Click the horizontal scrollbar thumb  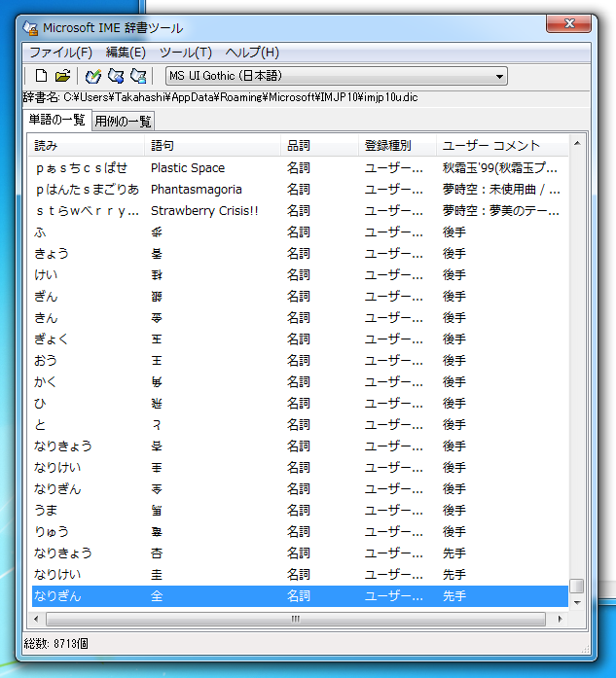[296, 620]
